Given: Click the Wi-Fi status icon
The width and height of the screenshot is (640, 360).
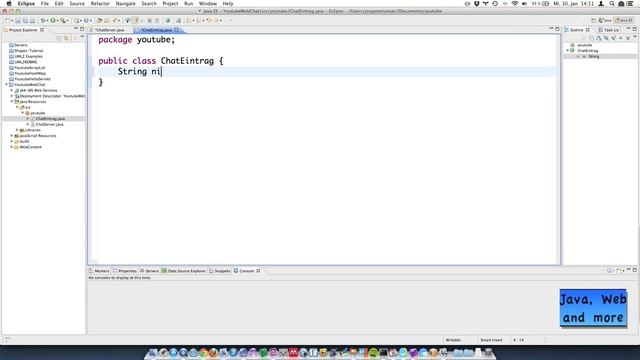Looking at the screenshot, I should point(515,4).
